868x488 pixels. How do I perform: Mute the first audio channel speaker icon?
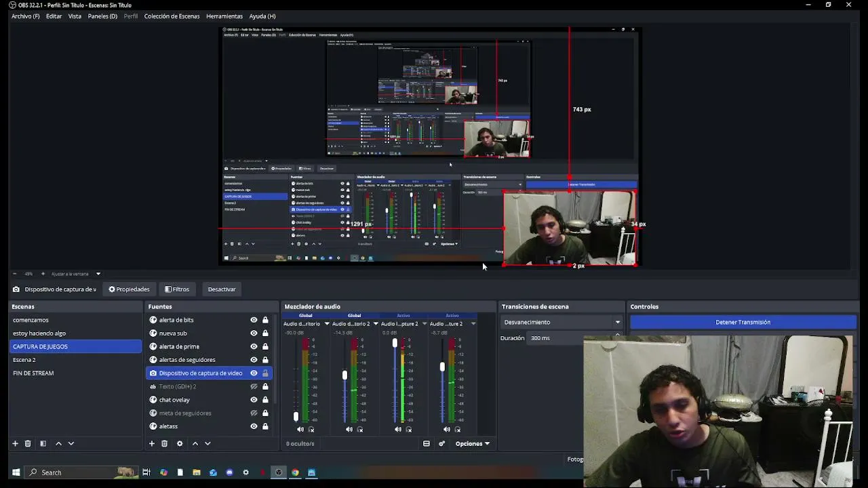(x=300, y=429)
